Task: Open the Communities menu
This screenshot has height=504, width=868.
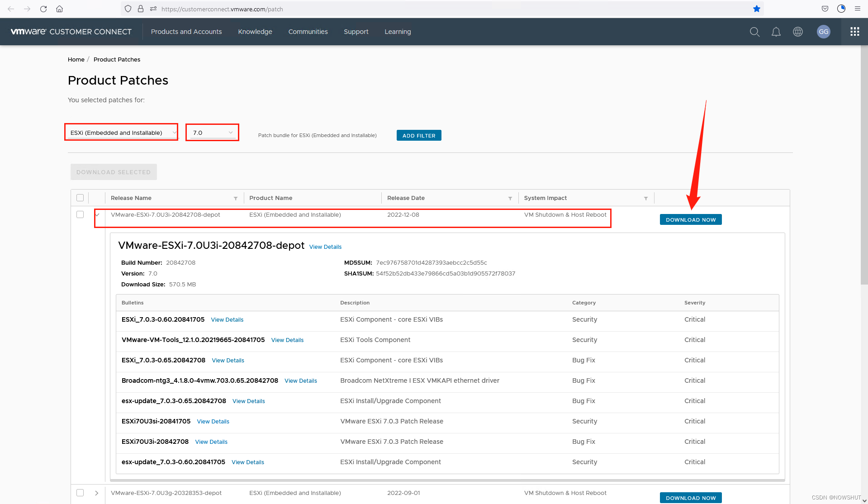Action: (308, 32)
